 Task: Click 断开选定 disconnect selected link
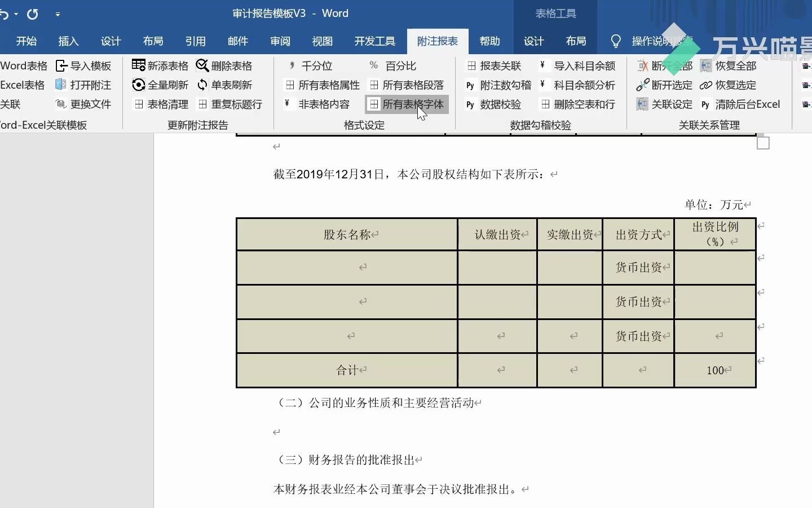pos(664,85)
